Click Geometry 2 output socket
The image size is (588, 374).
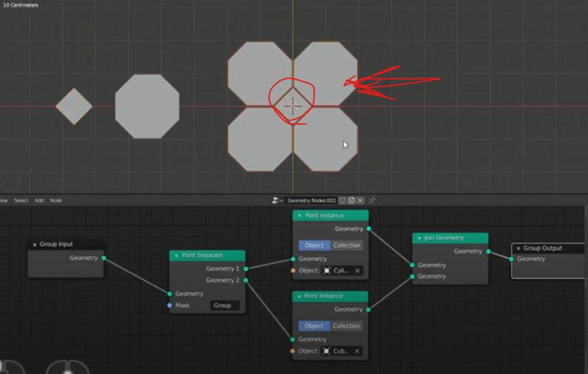[245, 280]
